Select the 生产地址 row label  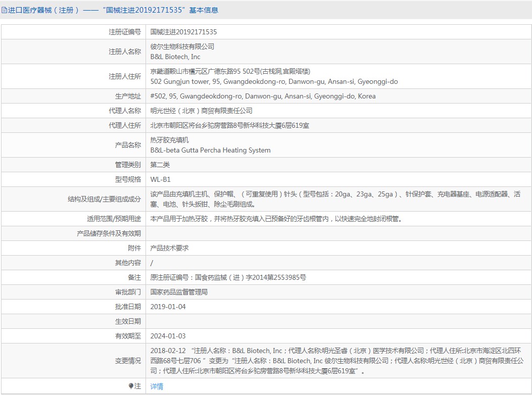128,96
